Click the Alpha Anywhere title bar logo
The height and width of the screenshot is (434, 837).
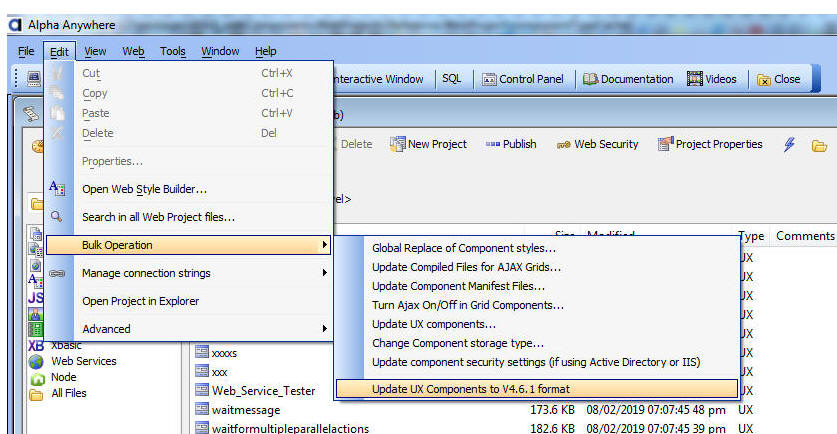tap(15, 25)
